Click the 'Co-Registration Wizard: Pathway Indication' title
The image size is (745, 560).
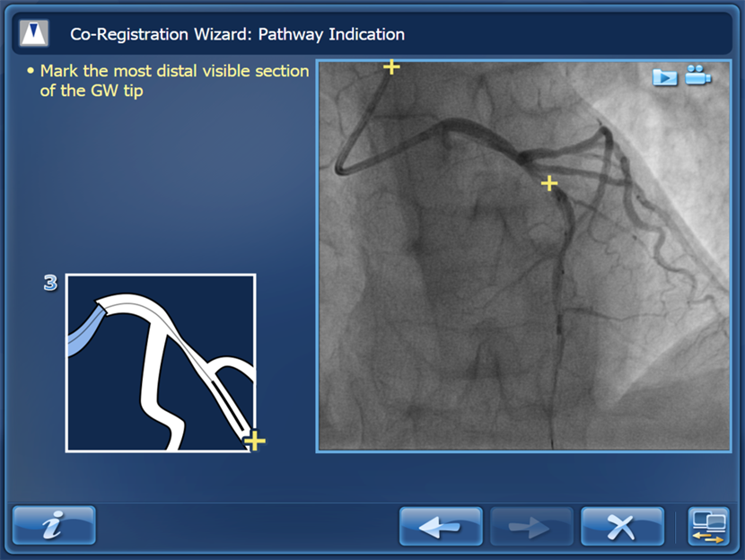[x=238, y=34]
